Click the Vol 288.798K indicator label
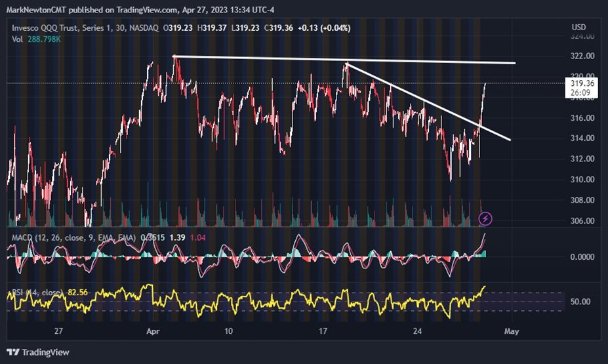Screen dimensions: 608x364 [36, 39]
